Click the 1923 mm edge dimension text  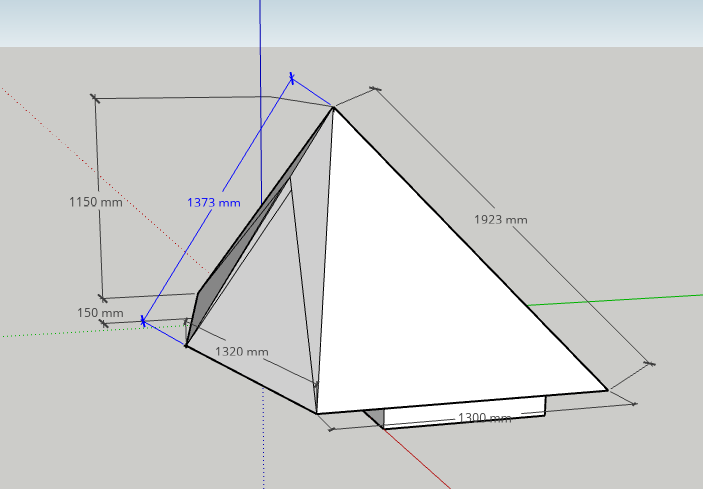click(x=501, y=220)
